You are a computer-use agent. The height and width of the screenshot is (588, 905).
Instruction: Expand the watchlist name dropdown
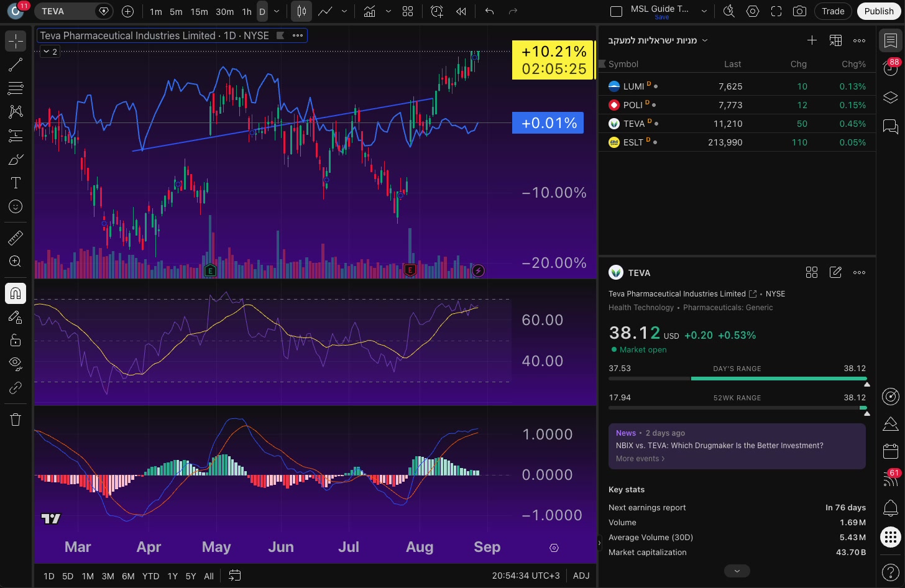(x=705, y=40)
